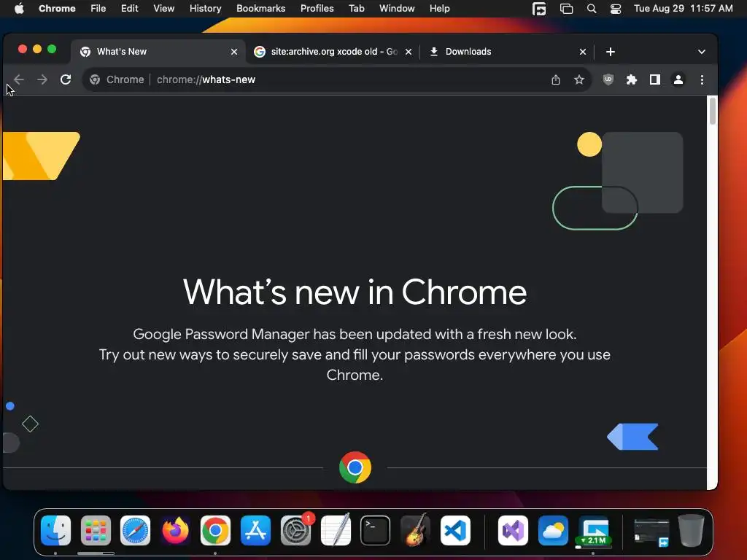Expand the tab search chevron
The image size is (747, 560).
pos(701,52)
